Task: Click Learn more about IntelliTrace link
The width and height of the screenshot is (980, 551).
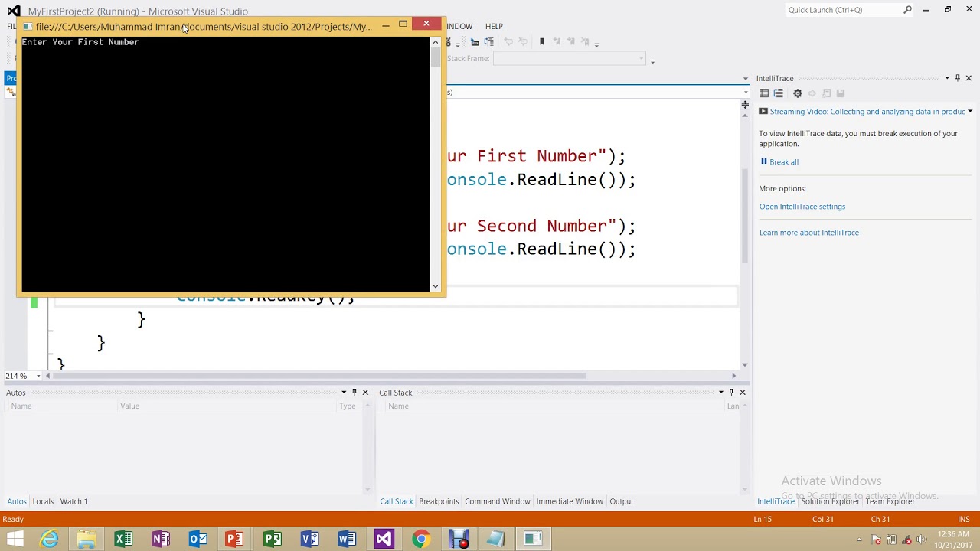Action: pyautogui.click(x=808, y=233)
